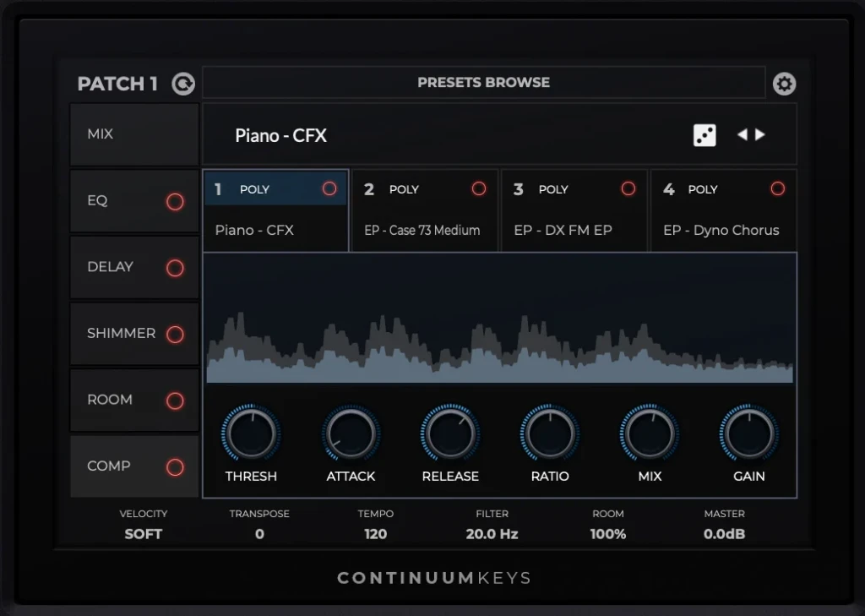Toggle layer 1 Piano - CFX power circle
This screenshot has height=616, width=865.
point(329,188)
